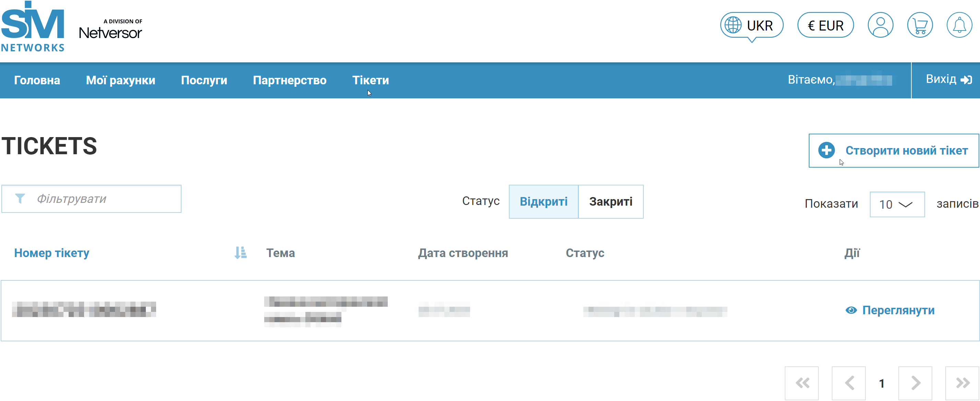Open the UKR language selector
The height and width of the screenshot is (401, 980).
click(752, 25)
